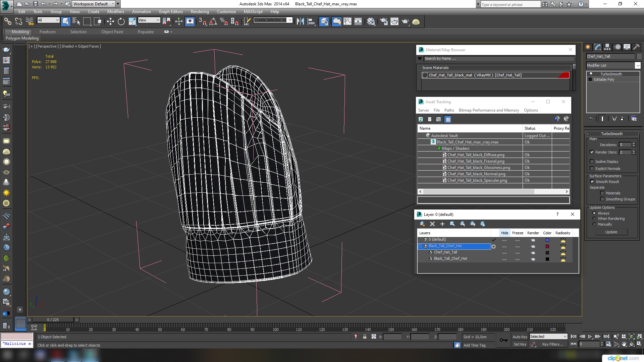Screen dimensions: 644x362
Task: Click the Mirror tool icon
Action: click(x=300, y=21)
